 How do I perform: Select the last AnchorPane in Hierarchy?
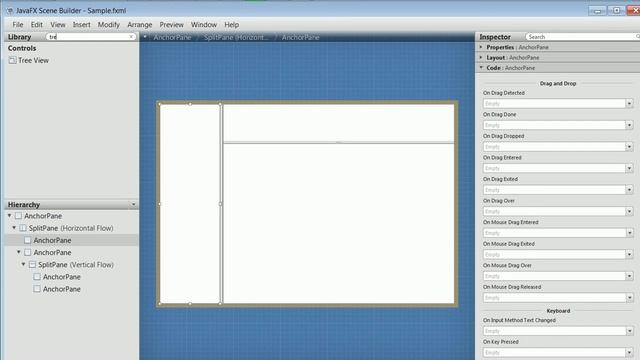[x=62, y=289]
